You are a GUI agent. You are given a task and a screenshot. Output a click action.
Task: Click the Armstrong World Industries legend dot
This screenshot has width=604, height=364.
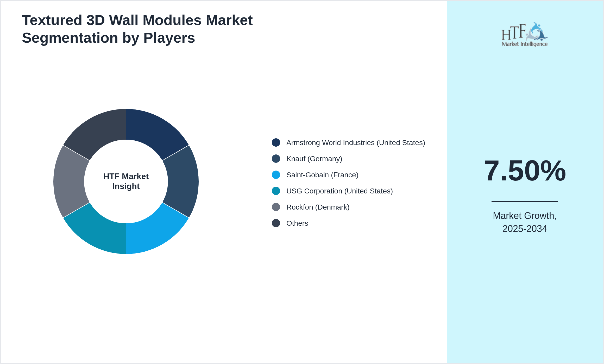click(276, 142)
